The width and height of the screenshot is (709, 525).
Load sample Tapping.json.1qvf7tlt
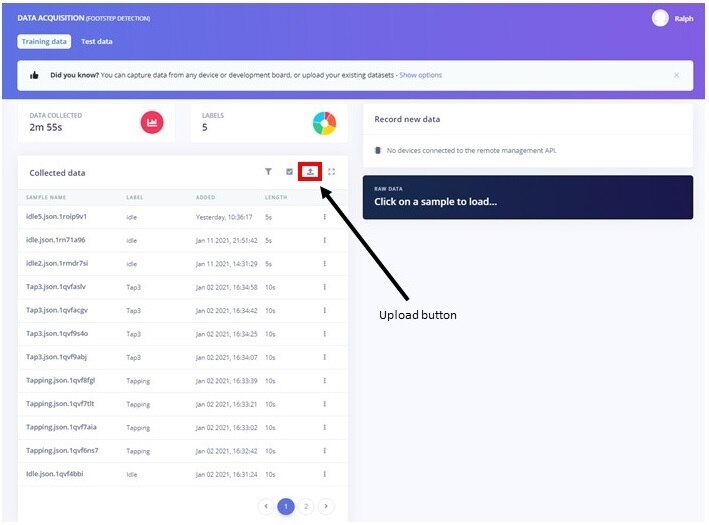pyautogui.click(x=60, y=404)
